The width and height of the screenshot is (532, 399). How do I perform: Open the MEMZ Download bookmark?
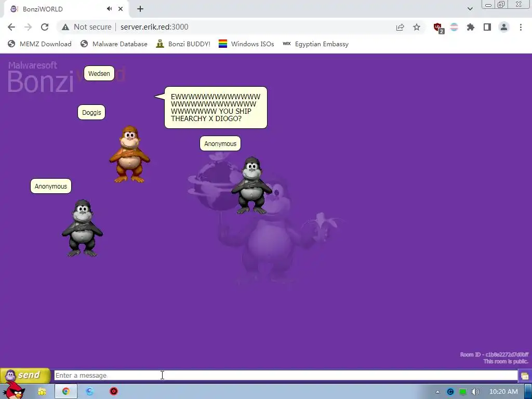point(40,44)
